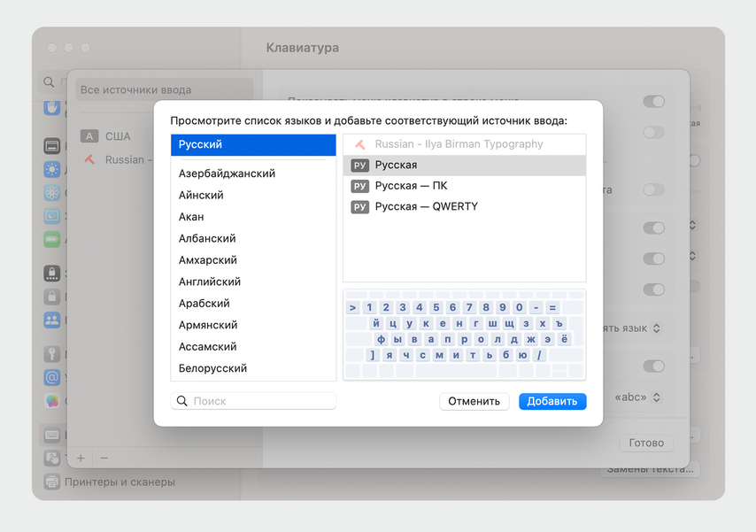The height and width of the screenshot is (532, 756).
Task: Toggle the topmost switch in Keyboard pane
Action: [654, 101]
